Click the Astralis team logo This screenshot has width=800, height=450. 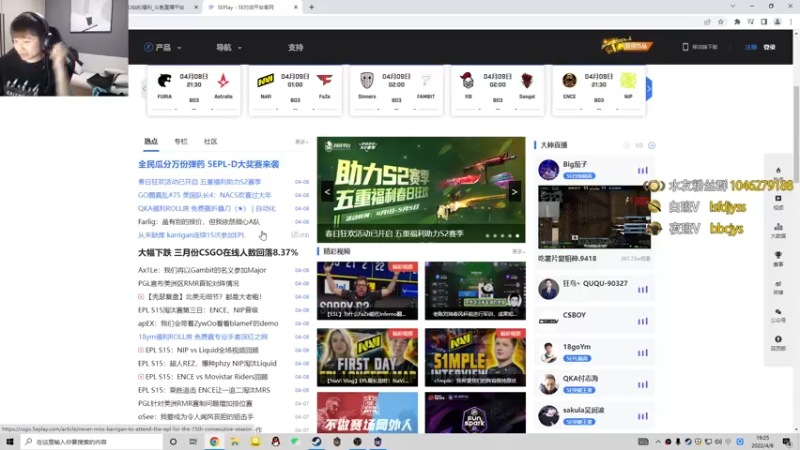click(223, 81)
